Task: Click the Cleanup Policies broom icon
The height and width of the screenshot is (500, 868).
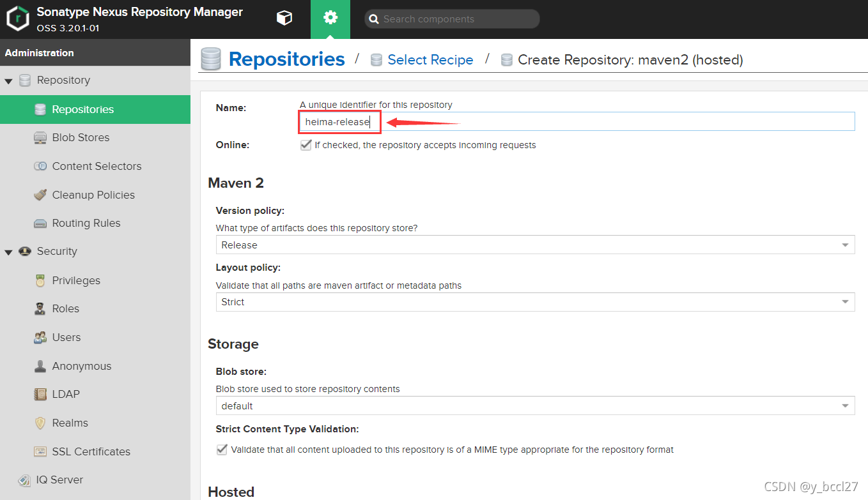Action: click(40, 195)
